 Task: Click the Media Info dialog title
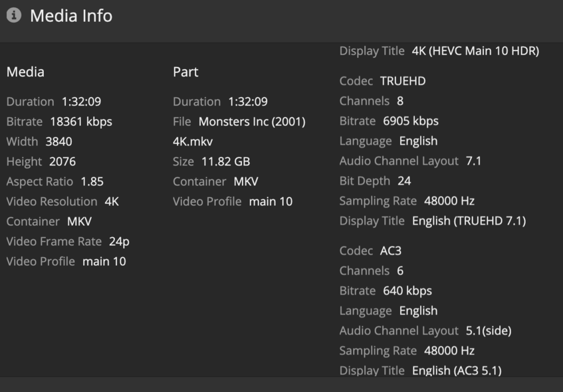pyautogui.click(x=71, y=16)
